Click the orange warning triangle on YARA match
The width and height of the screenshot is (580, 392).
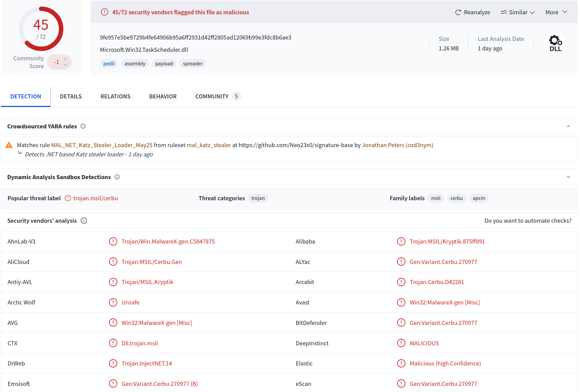(x=9, y=145)
